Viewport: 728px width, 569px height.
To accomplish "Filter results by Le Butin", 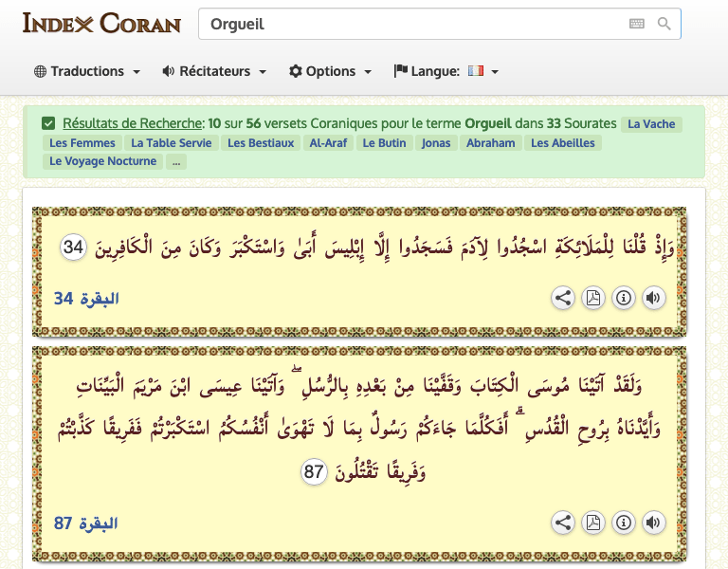I will point(385,142).
